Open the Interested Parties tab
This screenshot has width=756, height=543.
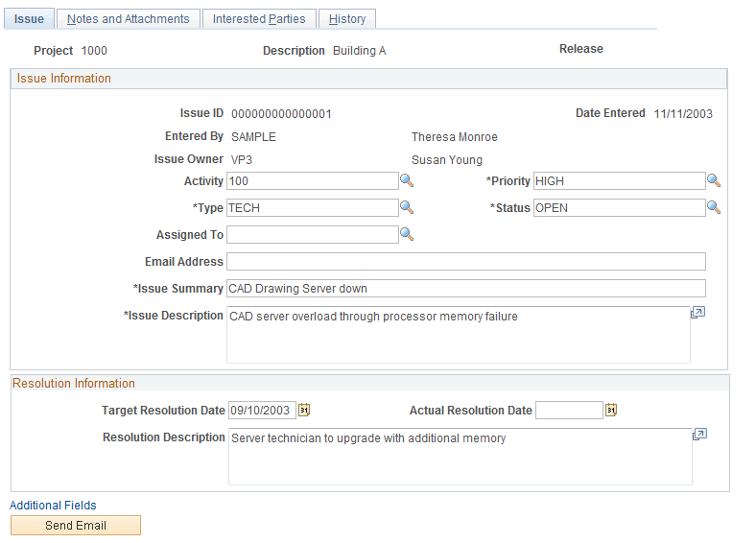pyautogui.click(x=259, y=19)
